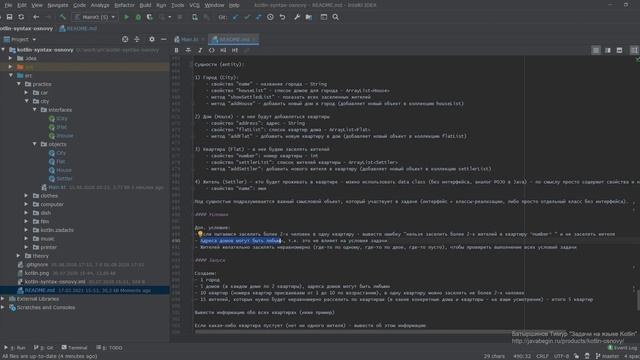640x360 pixels.
Task: Open run configuration dropdown MainKt
Action: (x=95, y=17)
